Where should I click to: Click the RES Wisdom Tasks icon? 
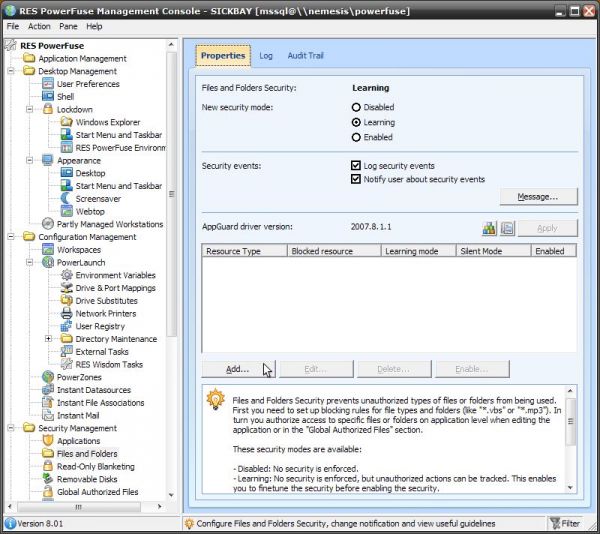(x=67, y=364)
